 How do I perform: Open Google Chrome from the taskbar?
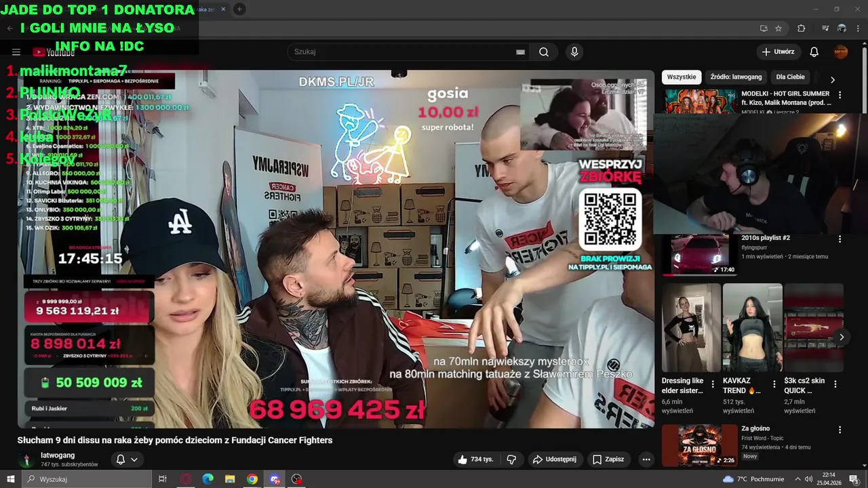pyautogui.click(x=252, y=479)
